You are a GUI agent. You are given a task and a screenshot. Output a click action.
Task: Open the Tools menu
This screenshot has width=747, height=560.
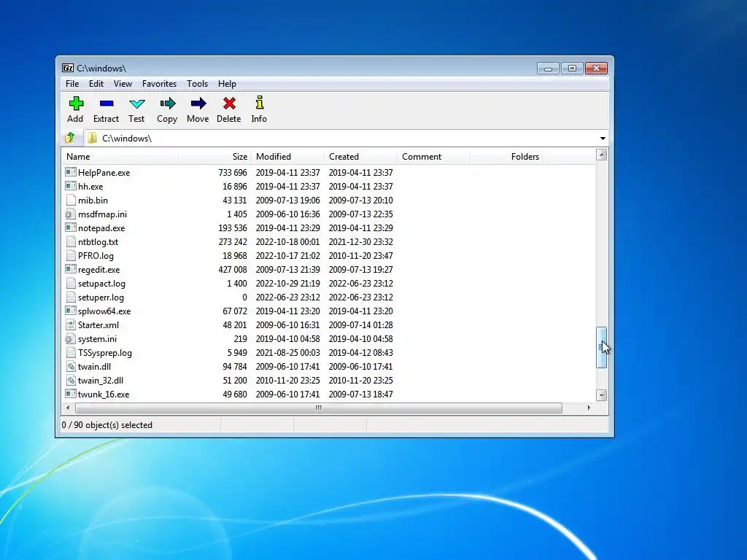pos(197,84)
